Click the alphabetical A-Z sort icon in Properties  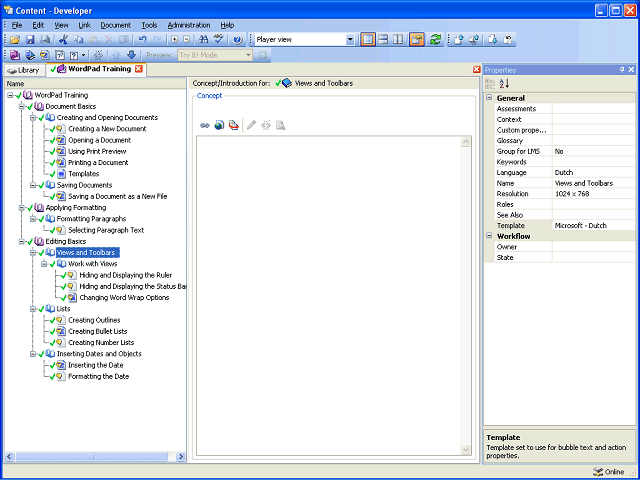(504, 84)
